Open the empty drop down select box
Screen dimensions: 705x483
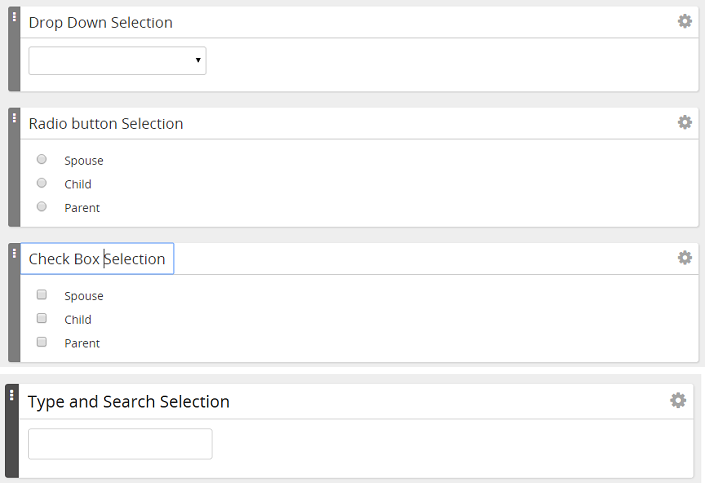pos(117,61)
